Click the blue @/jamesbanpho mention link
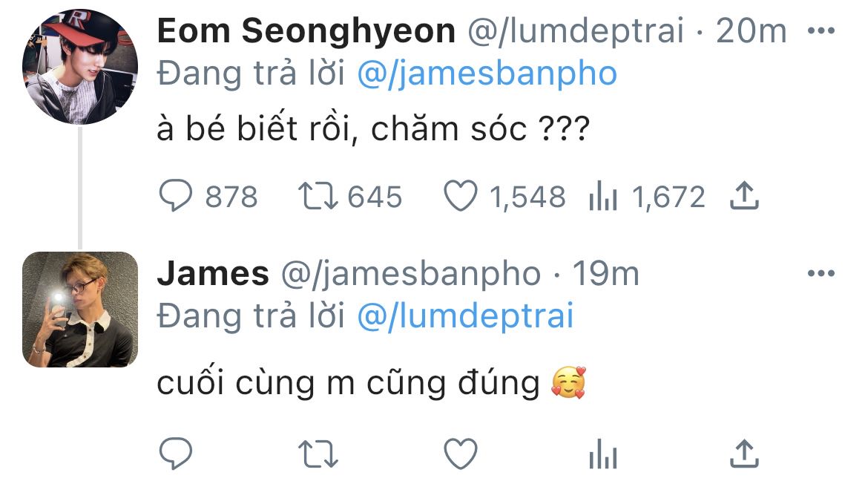The height and width of the screenshot is (484, 868). pyautogui.click(x=487, y=73)
